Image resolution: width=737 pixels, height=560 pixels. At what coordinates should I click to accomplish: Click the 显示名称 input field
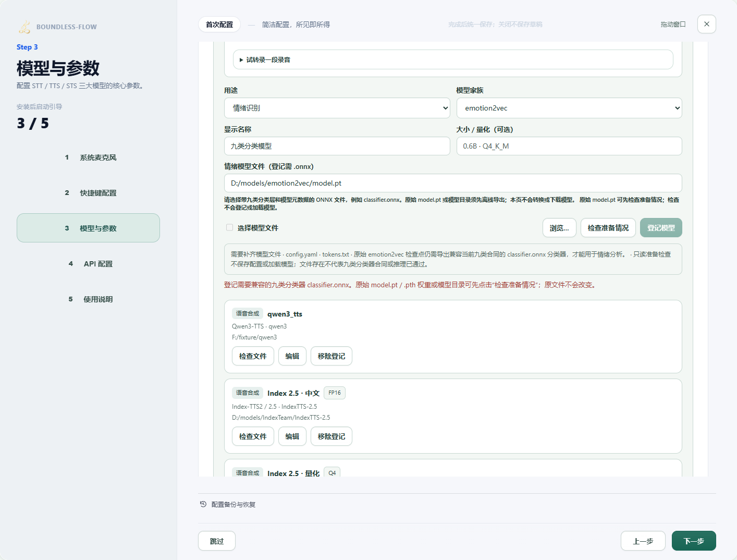click(x=337, y=146)
